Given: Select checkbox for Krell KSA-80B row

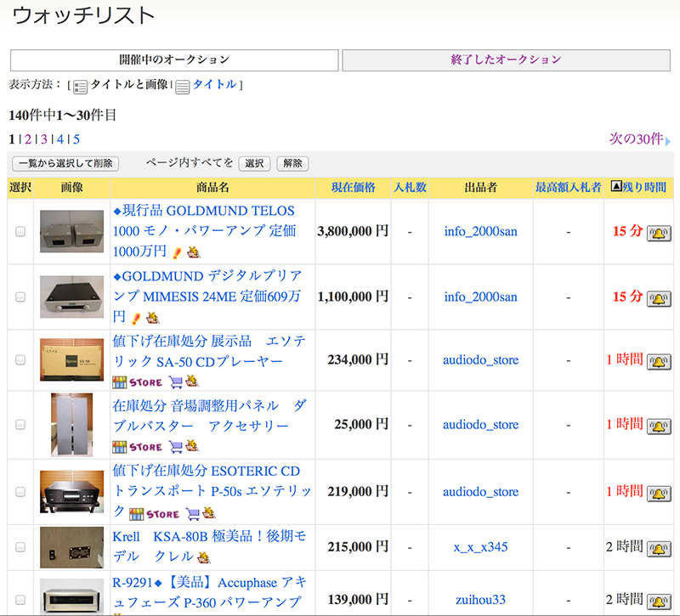Looking at the screenshot, I should click(20, 547).
